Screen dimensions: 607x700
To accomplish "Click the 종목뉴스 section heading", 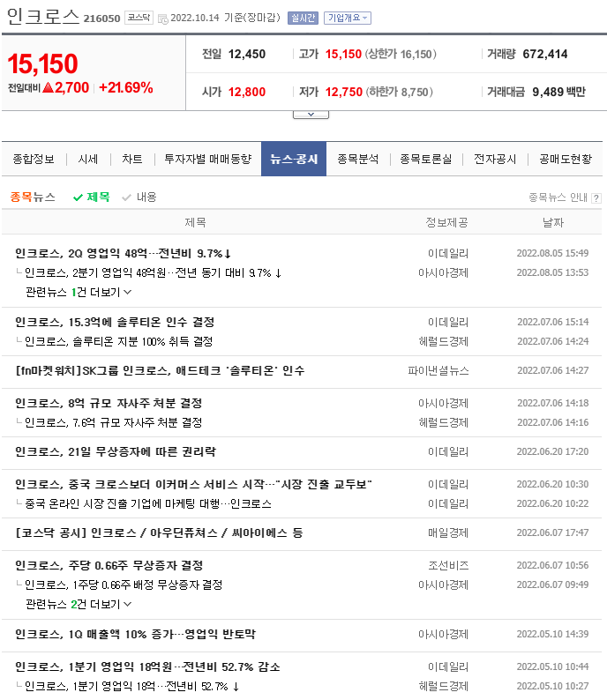I will 33,197.
